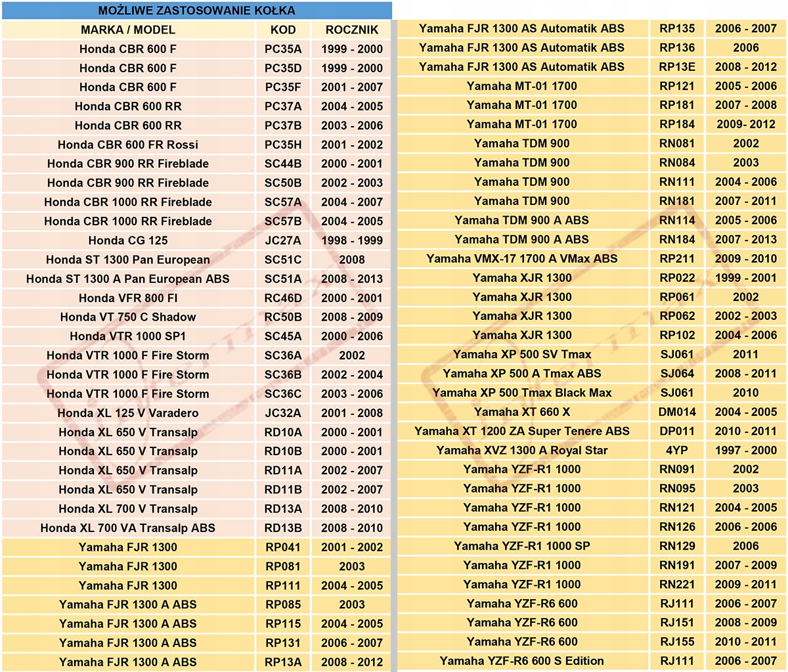Click code cell SC36B
Screen dimensions: 788x672
point(283,374)
